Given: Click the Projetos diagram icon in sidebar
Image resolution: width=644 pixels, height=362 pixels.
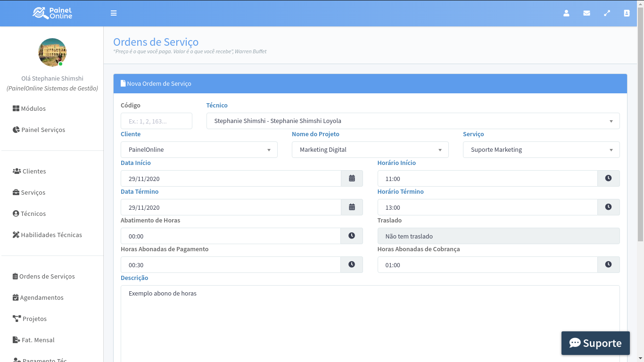Looking at the screenshot, I should pos(17,319).
